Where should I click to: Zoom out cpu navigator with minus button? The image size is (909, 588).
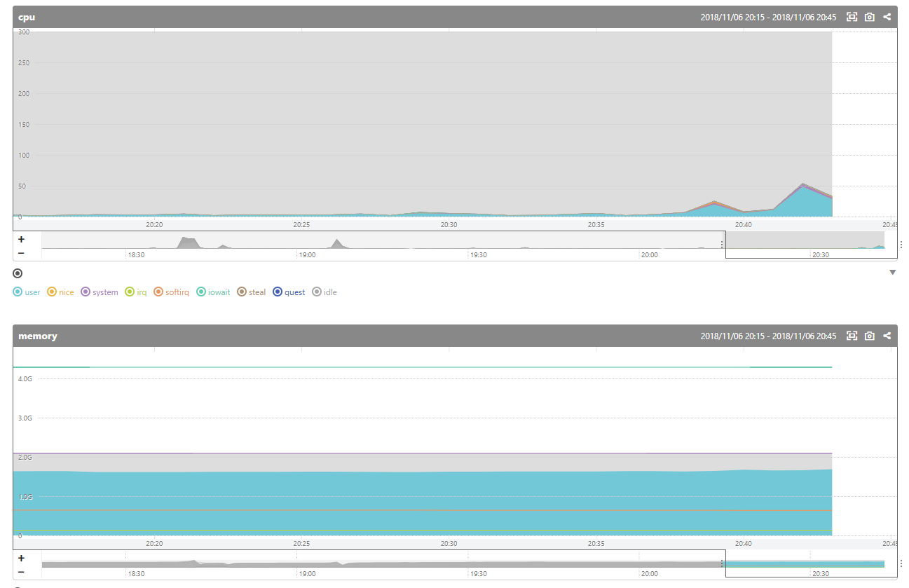coord(21,253)
